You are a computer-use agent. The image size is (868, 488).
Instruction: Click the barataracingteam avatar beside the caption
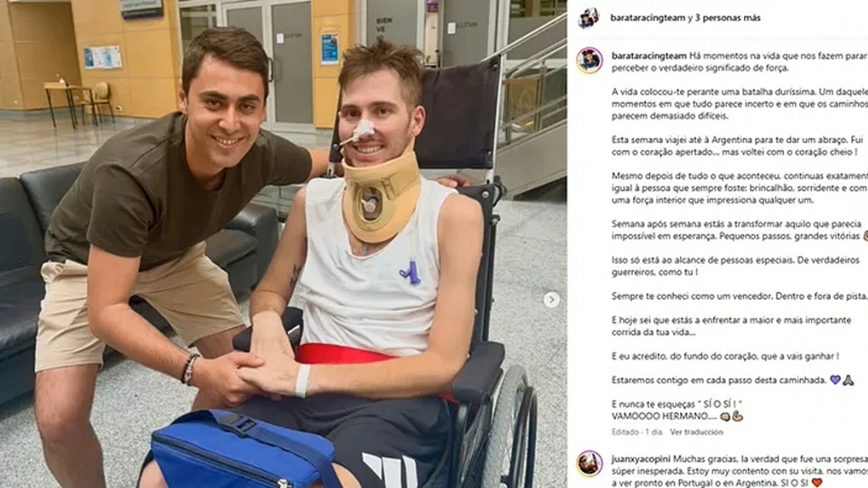[590, 61]
